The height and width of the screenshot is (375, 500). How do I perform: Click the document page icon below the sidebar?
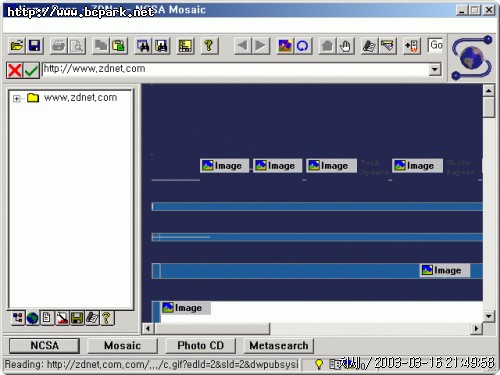click(x=47, y=318)
